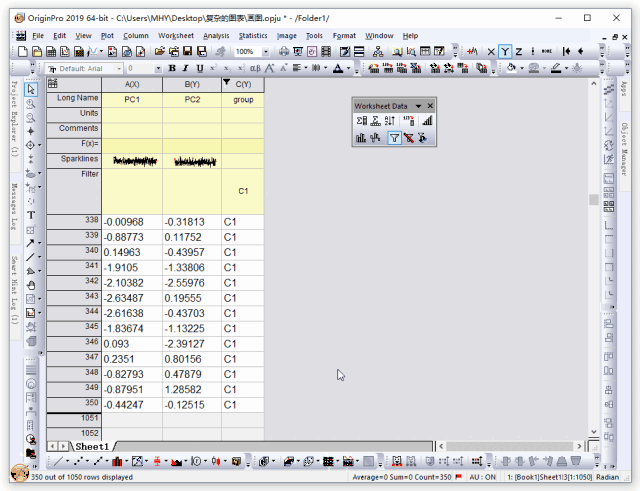Image resolution: width=640 pixels, height=491 pixels.
Task: Set column as Z using the Z button
Action: tap(519, 51)
